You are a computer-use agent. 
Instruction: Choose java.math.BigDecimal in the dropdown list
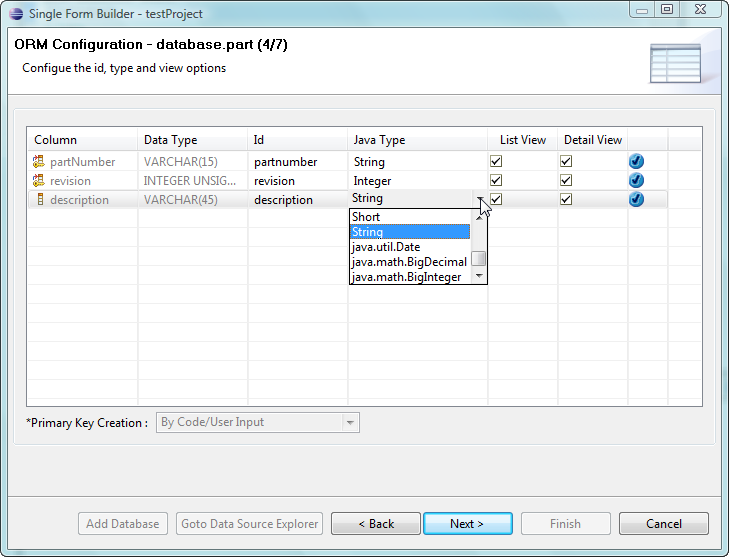coord(408,262)
